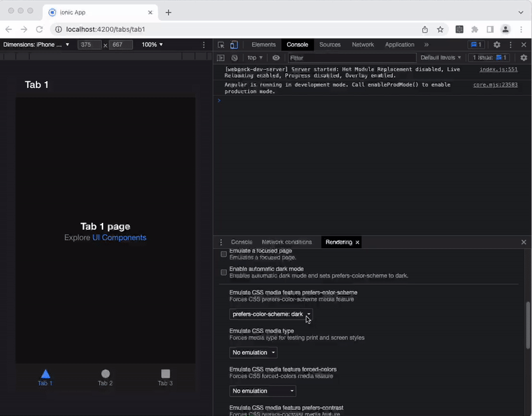Click the viewport height field 667

[121, 45]
